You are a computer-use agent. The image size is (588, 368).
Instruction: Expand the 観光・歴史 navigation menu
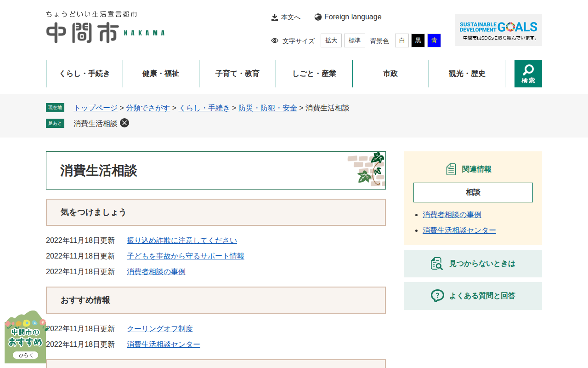[467, 74]
